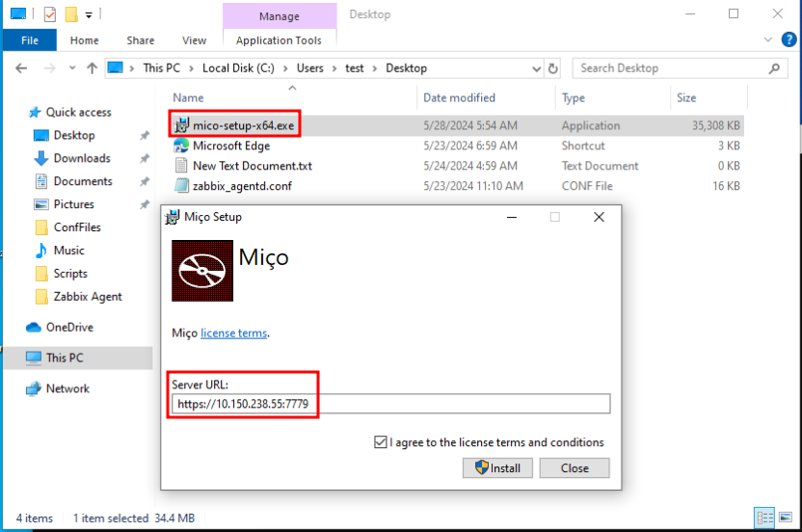Image resolution: width=802 pixels, height=532 pixels.
Task: Click the Server URL input field
Action: 390,404
